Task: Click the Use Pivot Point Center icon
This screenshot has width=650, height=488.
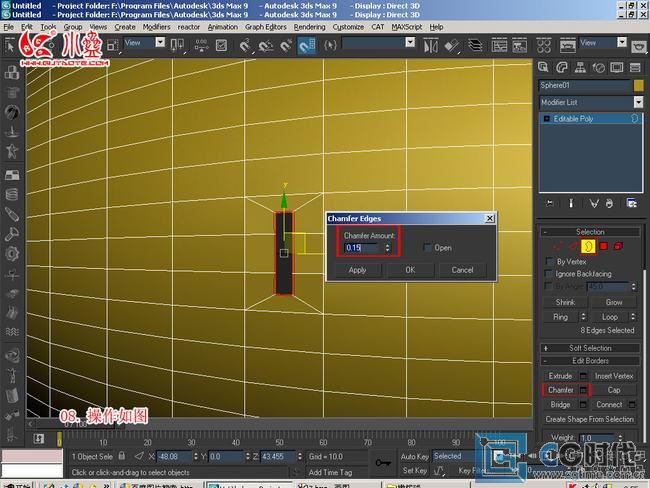Action: [177, 45]
